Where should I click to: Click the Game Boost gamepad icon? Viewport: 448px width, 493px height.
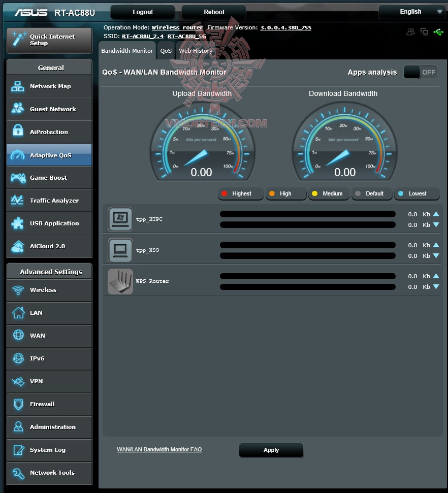click(x=18, y=178)
